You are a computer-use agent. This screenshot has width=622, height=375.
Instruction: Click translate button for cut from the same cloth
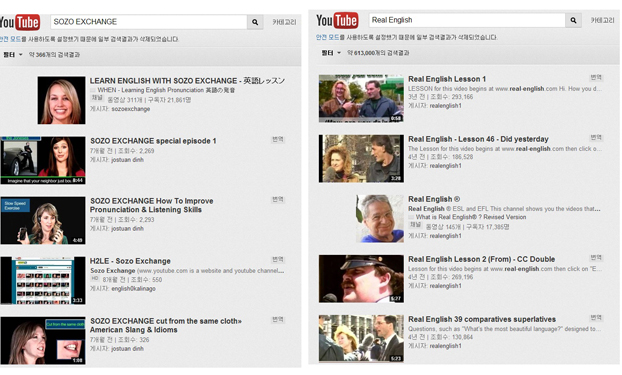[278, 319]
